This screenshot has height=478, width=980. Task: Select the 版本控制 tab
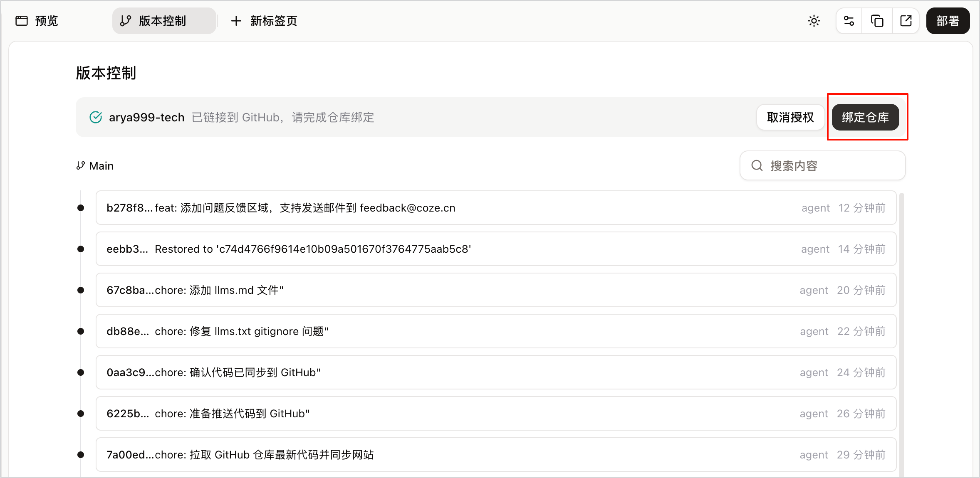point(164,21)
